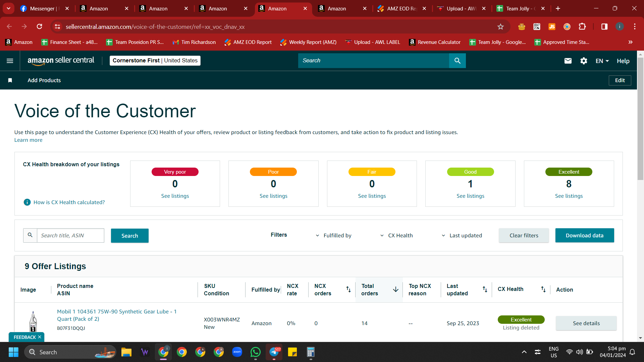Open Telegram from the taskbar

click(x=274, y=352)
